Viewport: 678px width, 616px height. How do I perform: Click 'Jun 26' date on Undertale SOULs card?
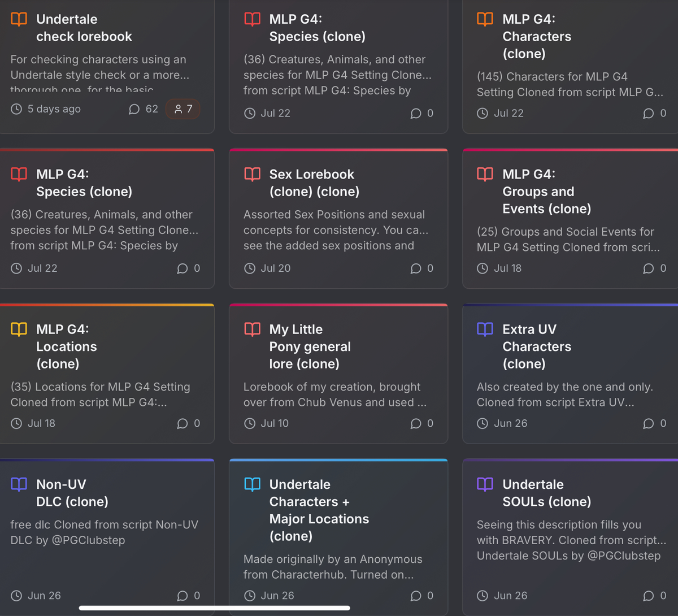coord(511,596)
